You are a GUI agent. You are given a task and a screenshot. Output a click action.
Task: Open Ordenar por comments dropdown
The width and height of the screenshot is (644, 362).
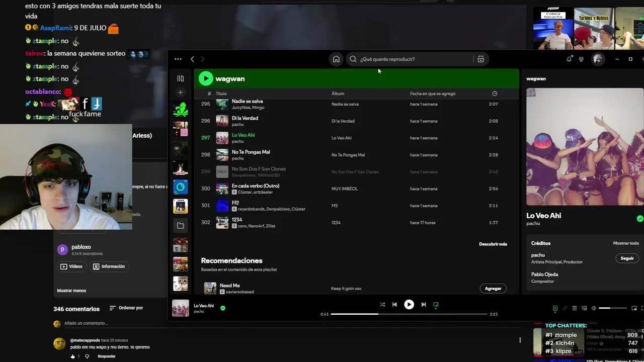coord(126,308)
